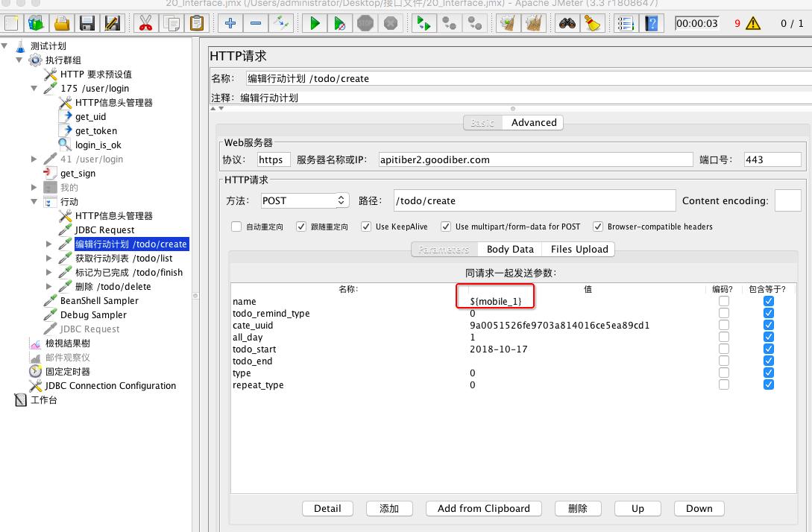Click the Help question mark icon
Screen dimensions: 812x532
652,23
